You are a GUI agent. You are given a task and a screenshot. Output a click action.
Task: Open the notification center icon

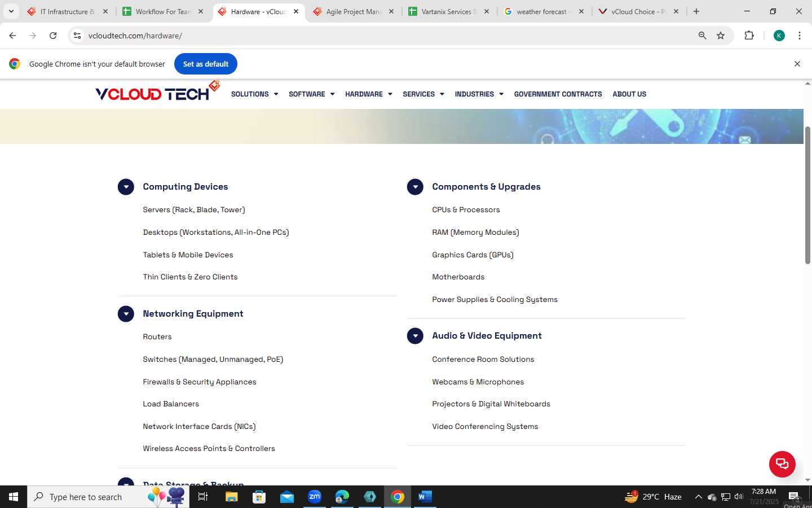pyautogui.click(x=794, y=497)
